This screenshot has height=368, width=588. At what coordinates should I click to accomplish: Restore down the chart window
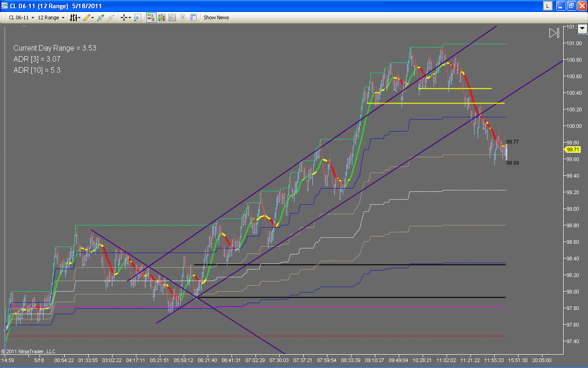[571, 6]
